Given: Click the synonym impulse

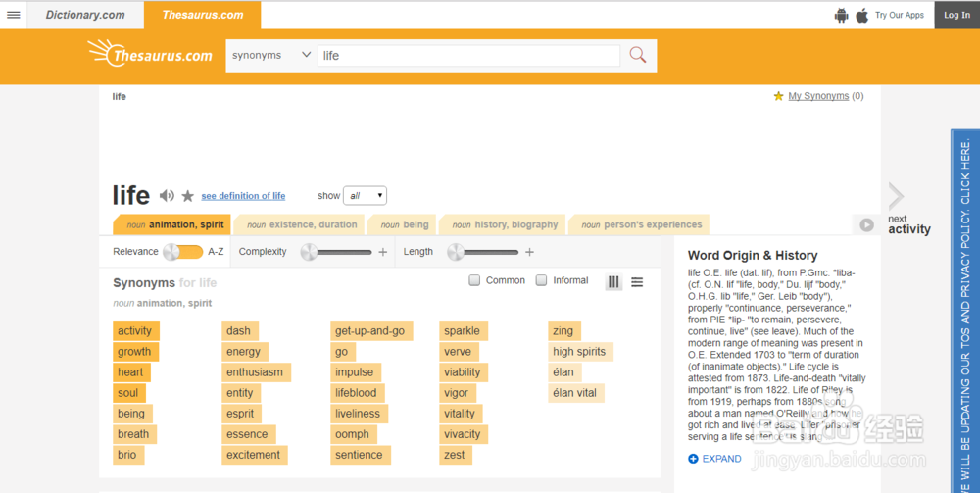Looking at the screenshot, I should [356, 372].
